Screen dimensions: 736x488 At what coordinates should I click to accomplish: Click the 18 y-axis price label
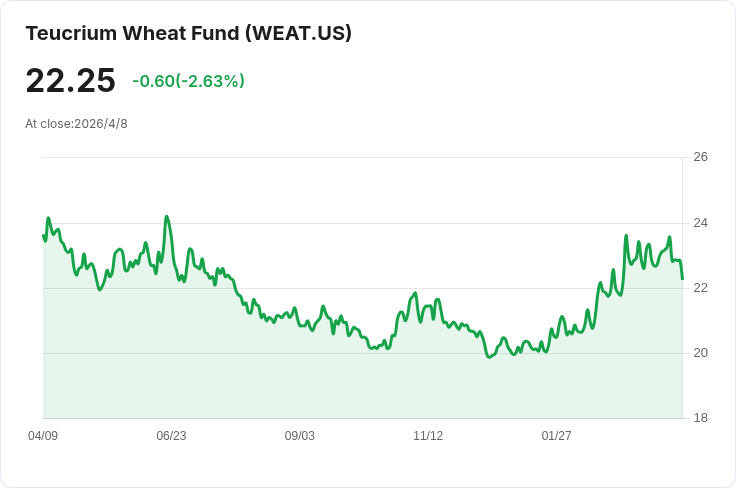pos(700,418)
